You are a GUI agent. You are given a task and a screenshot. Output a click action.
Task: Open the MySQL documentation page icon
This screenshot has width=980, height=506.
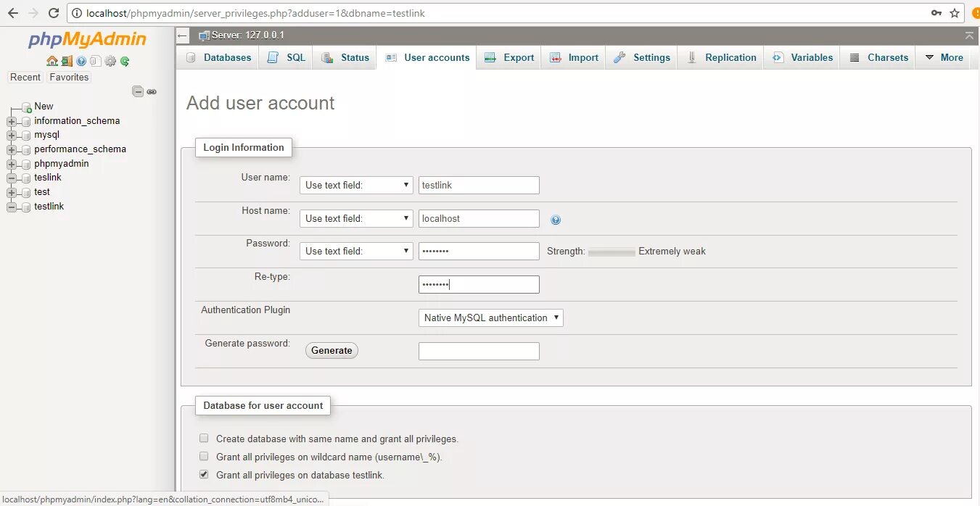point(95,62)
